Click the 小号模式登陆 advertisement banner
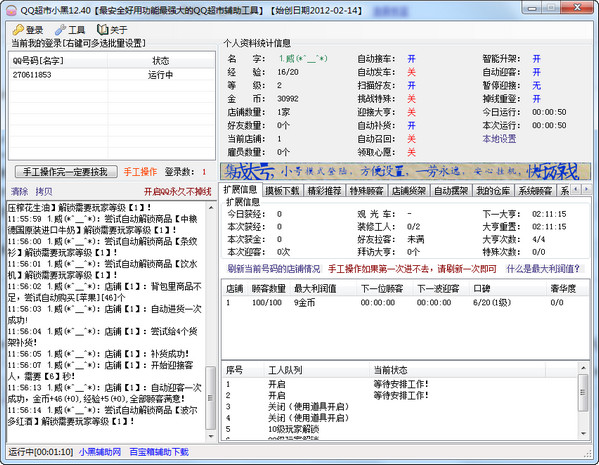Viewport: 599px width, 465px height. pos(405,172)
